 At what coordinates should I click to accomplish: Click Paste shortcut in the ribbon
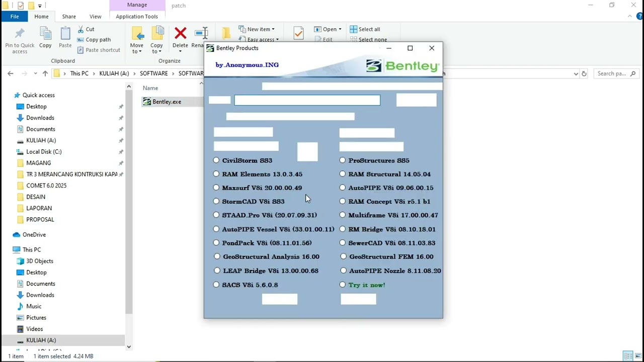pos(99,50)
